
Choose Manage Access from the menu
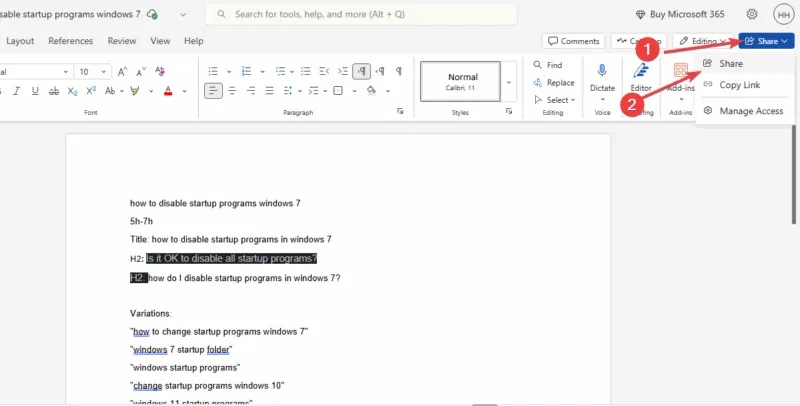[x=744, y=111]
